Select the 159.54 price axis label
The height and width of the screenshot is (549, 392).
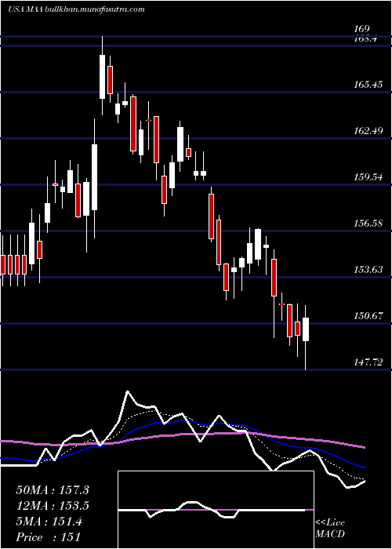[368, 177]
